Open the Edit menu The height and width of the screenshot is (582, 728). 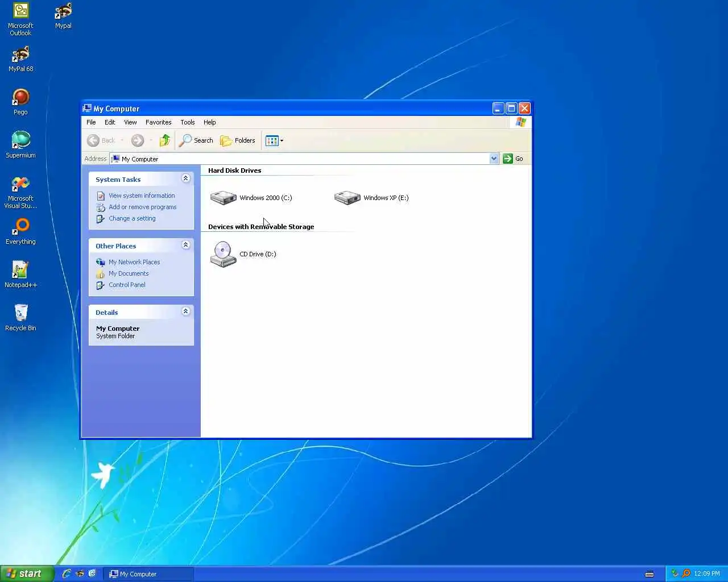tap(110, 122)
